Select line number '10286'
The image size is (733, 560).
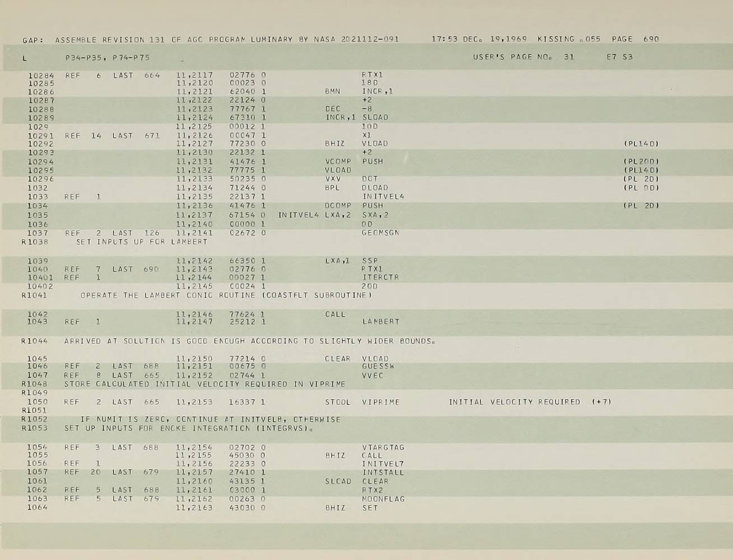pos(41,92)
